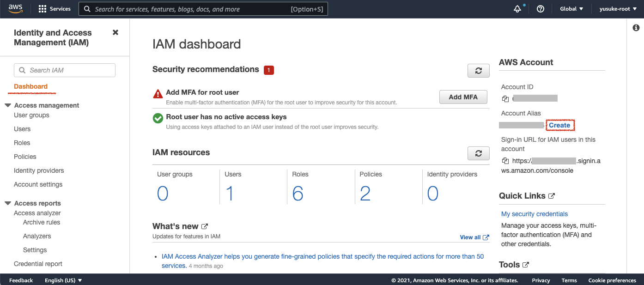Image resolution: width=644 pixels, height=285 pixels.
Task: Close the IAM navigation panel
Action: coord(115,32)
